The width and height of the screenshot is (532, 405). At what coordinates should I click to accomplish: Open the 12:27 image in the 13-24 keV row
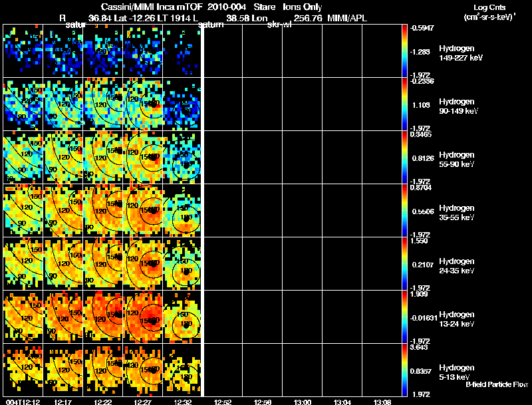coord(142,317)
